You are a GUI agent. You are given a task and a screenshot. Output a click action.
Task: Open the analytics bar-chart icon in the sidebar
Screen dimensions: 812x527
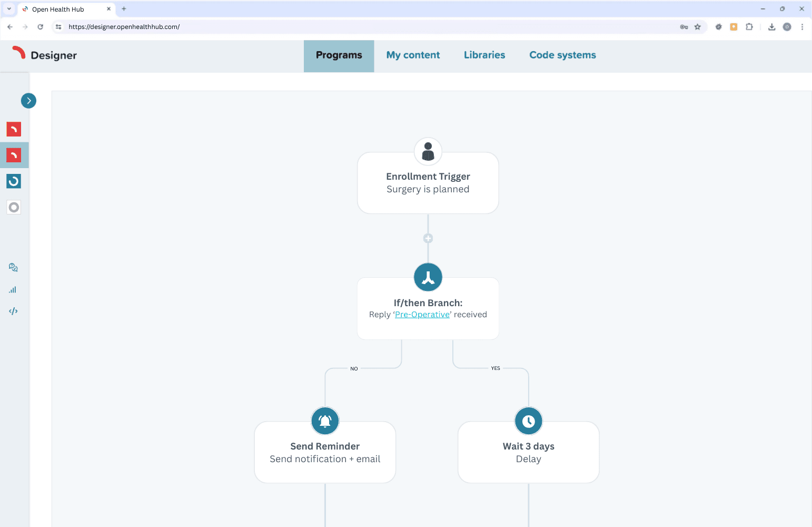click(x=13, y=289)
